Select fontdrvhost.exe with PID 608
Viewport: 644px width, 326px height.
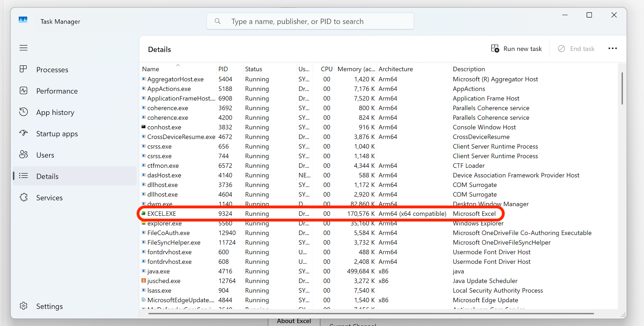click(379, 261)
